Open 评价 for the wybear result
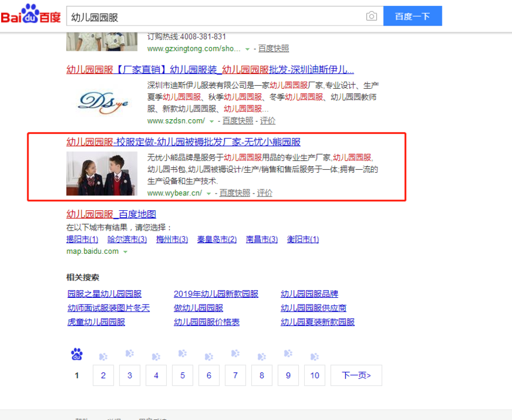This screenshot has height=420, width=512. [x=264, y=193]
